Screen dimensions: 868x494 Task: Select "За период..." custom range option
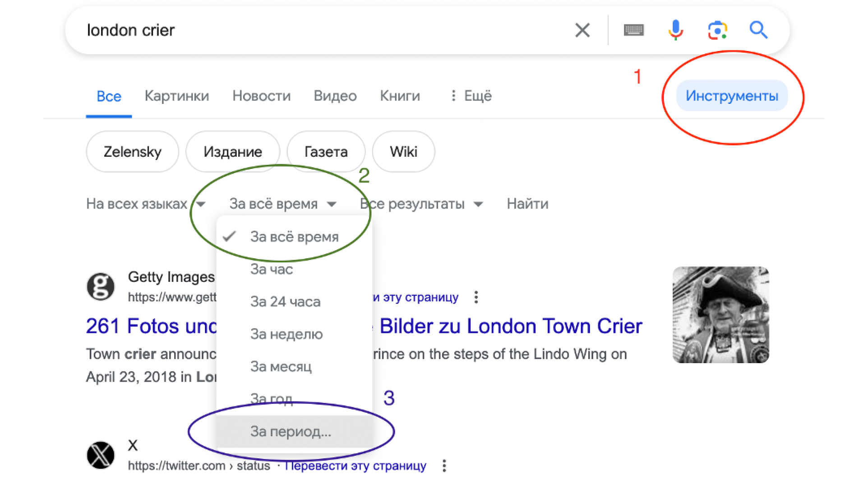(x=291, y=432)
